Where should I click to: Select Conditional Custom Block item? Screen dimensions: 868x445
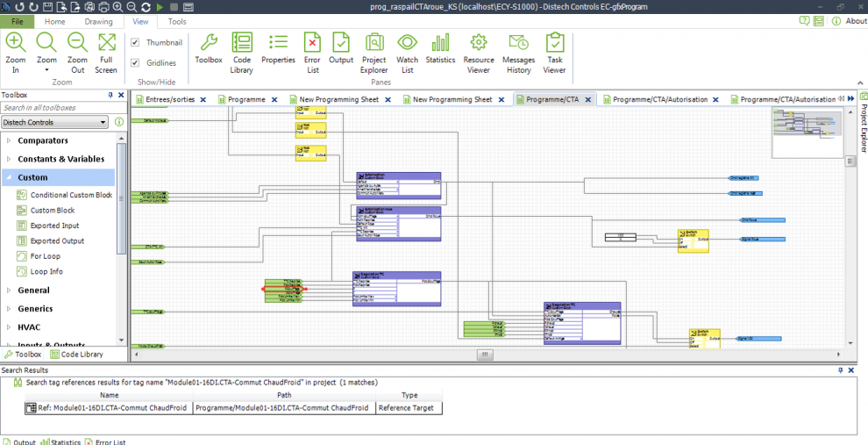click(x=65, y=195)
